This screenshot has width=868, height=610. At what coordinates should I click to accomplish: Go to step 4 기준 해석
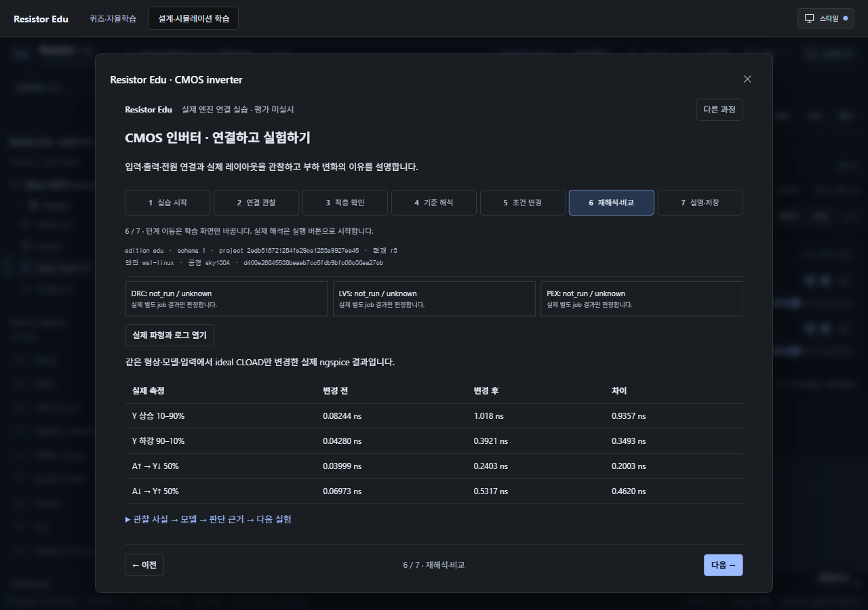[x=434, y=203]
